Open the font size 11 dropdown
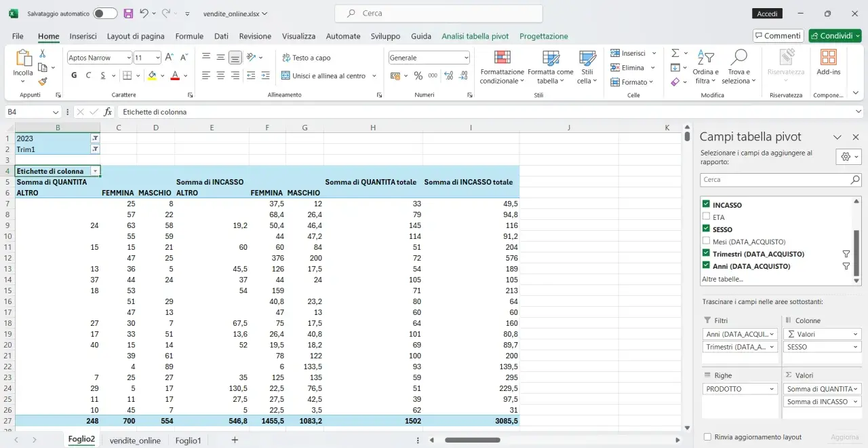The width and height of the screenshot is (868, 448). pyautogui.click(x=157, y=58)
